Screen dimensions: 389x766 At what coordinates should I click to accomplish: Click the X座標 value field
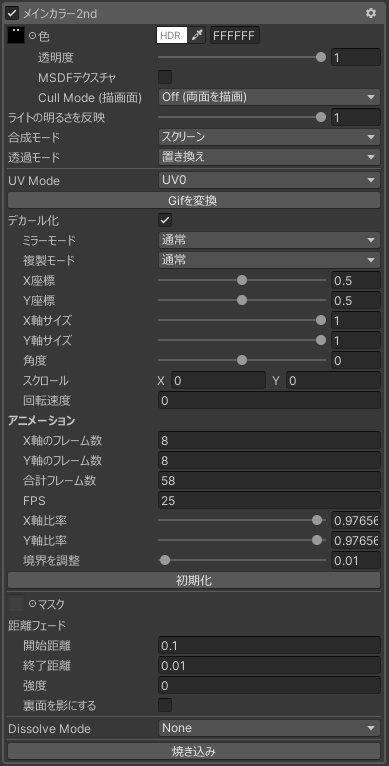[x=356, y=280]
